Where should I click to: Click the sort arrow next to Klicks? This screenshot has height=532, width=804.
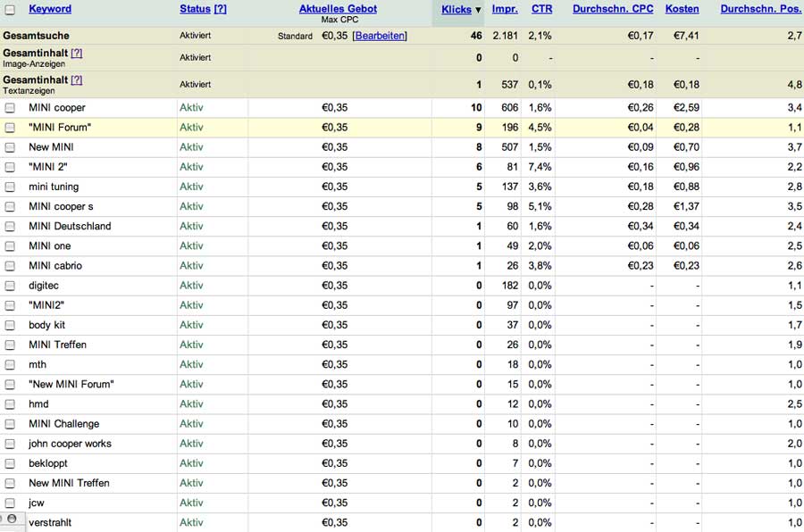point(478,10)
